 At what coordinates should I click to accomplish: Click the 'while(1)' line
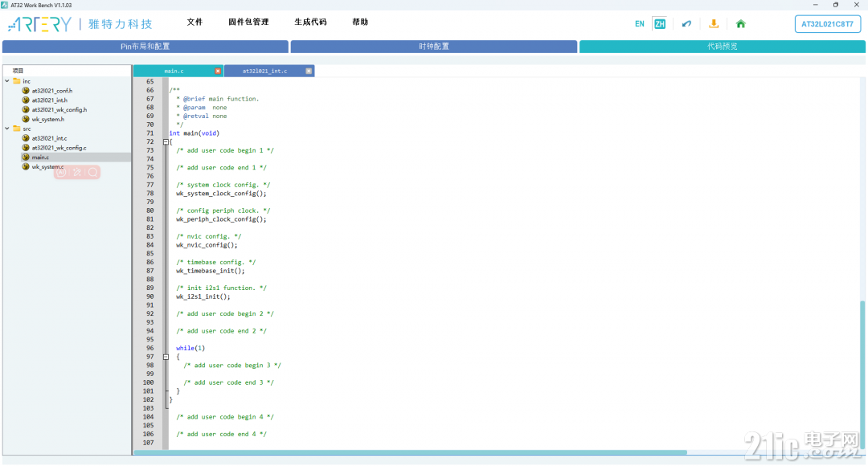pos(190,348)
